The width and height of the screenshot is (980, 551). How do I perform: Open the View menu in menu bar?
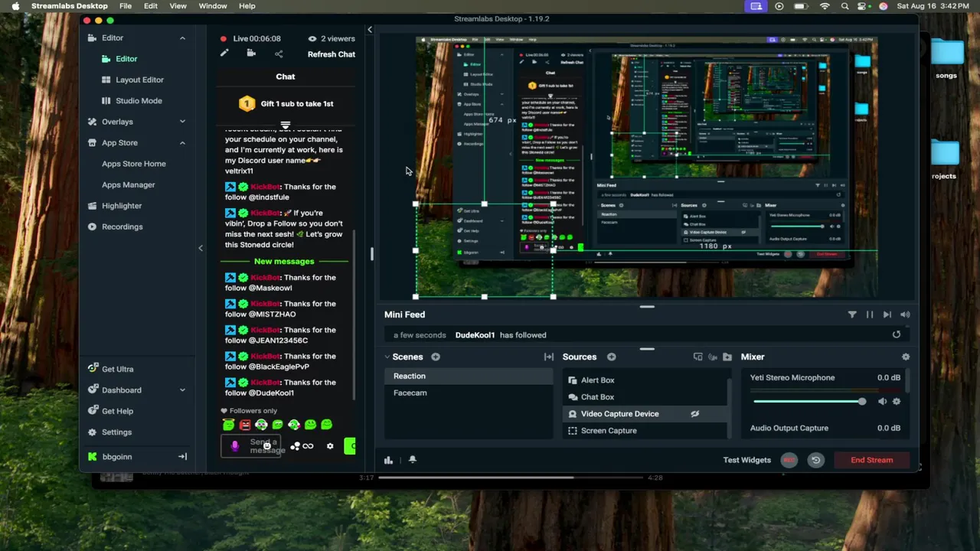click(178, 6)
